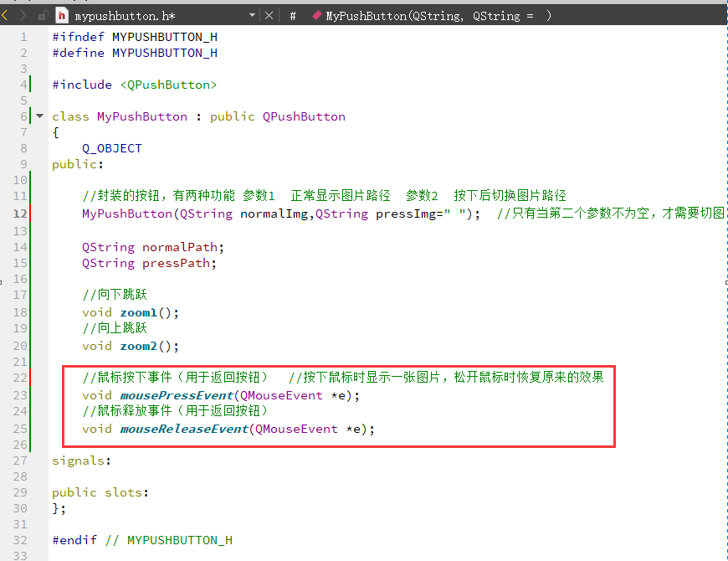The width and height of the screenshot is (728, 561).
Task: Click the //向上跳跃 comment
Action: pos(115,328)
